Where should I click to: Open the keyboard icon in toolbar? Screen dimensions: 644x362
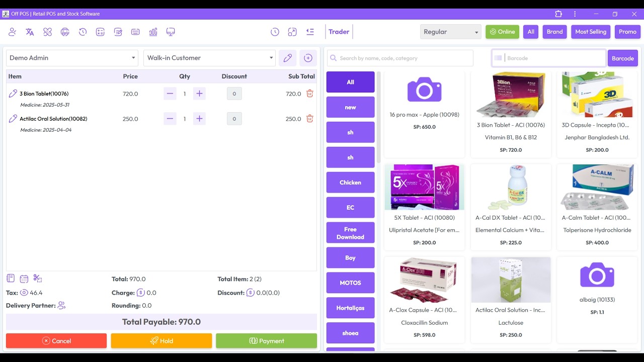coord(135,32)
